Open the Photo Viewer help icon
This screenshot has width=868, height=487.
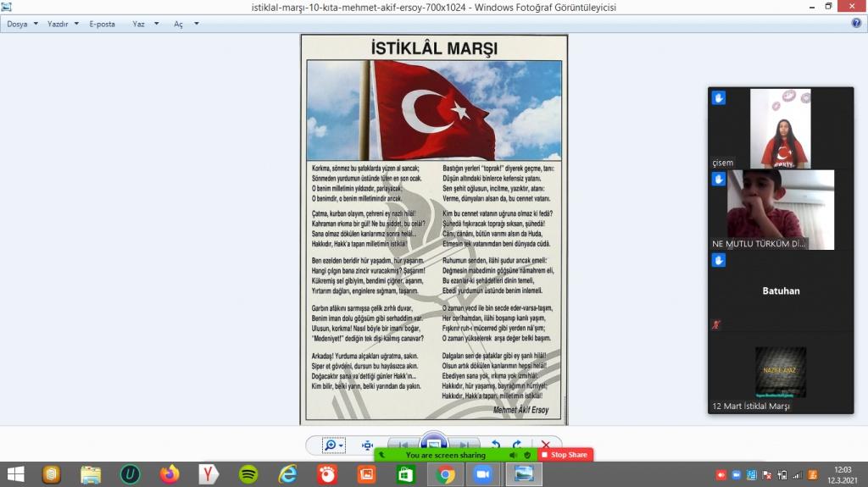coord(856,24)
